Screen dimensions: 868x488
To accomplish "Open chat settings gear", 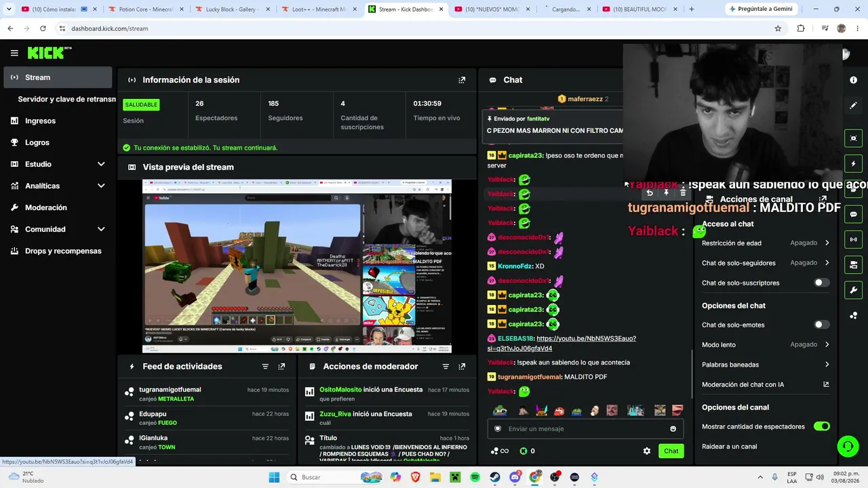I will (x=647, y=451).
